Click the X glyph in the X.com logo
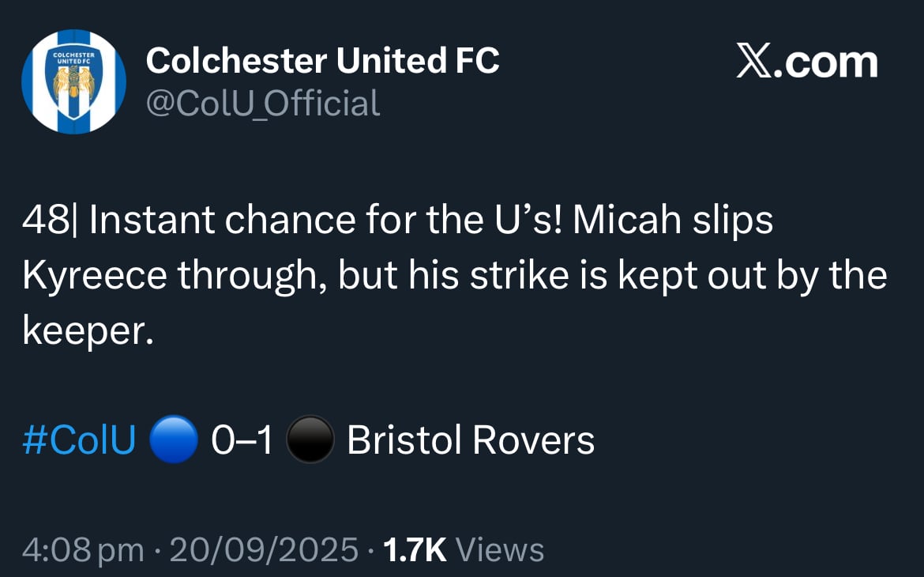924x577 pixels. point(753,61)
